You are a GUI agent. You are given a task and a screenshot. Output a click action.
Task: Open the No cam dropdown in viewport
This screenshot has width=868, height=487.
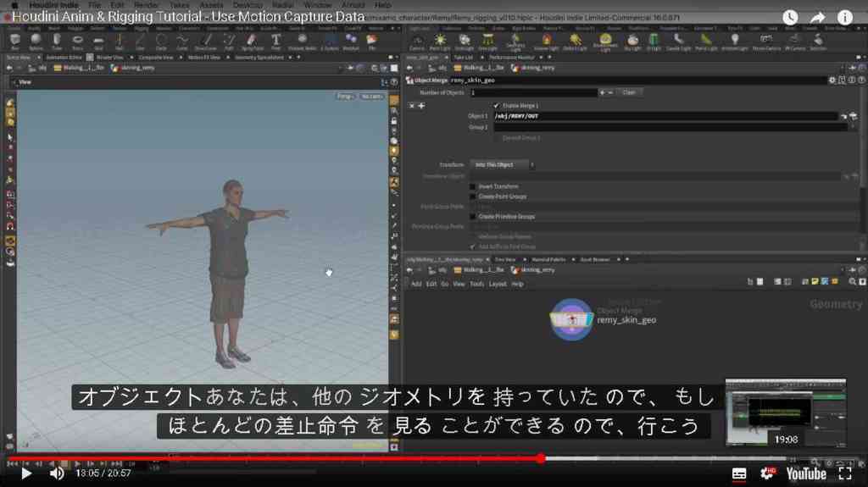coord(371,97)
